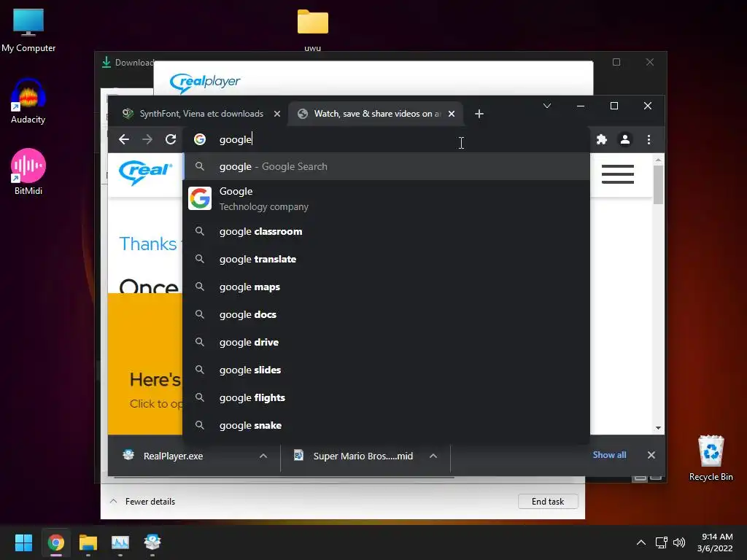Select the Watch, save & share videos tab
The height and width of the screenshot is (560, 747).
374,114
